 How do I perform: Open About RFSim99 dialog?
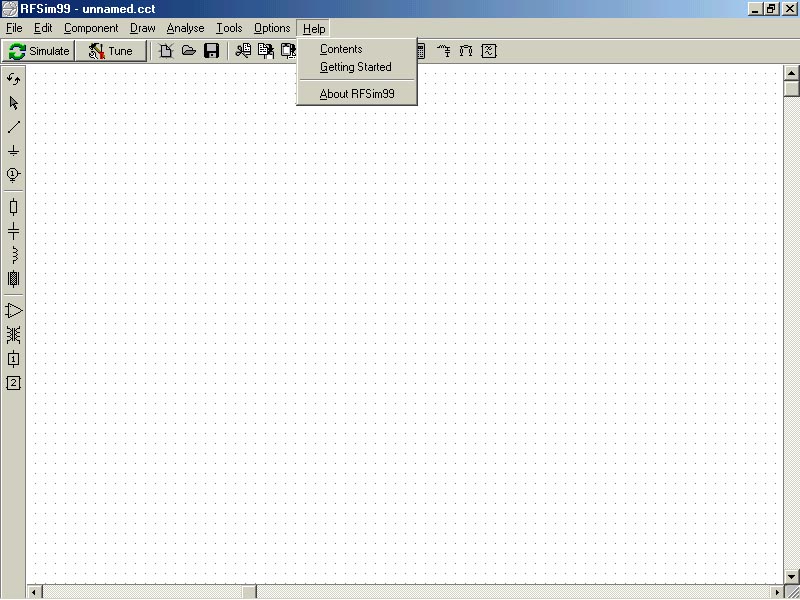tap(357, 94)
